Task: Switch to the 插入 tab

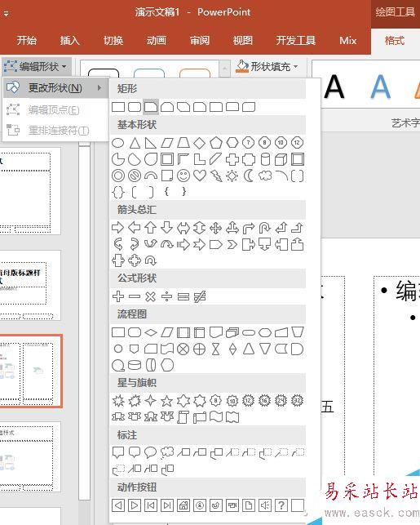Action: (x=70, y=41)
